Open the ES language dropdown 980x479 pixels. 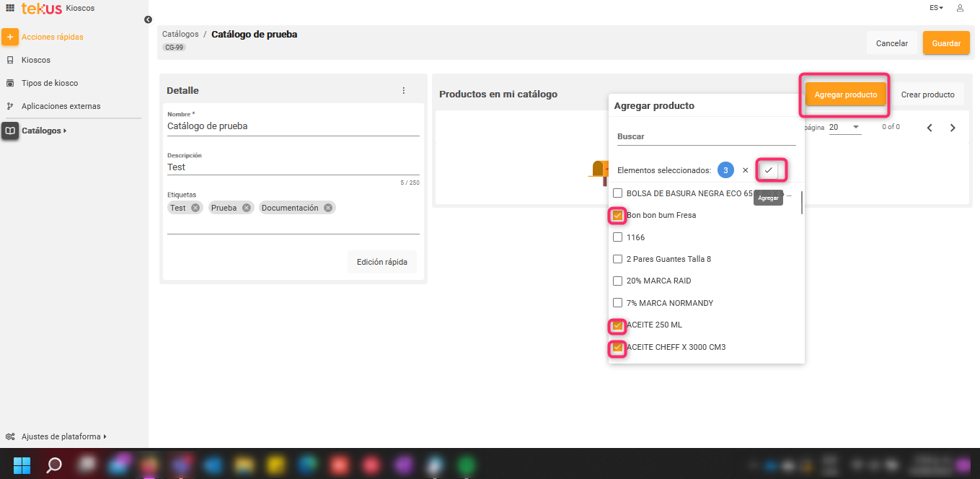pos(936,8)
